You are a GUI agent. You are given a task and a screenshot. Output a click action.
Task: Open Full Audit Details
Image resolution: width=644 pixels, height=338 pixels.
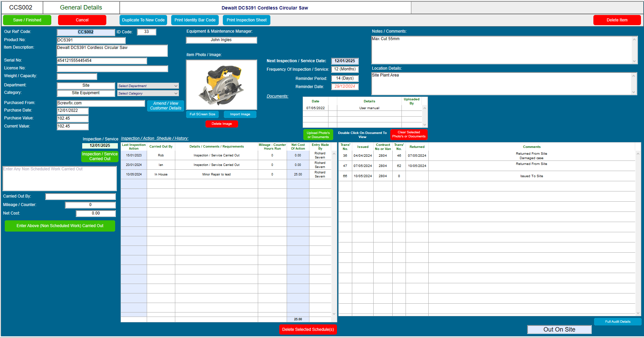pos(618,321)
